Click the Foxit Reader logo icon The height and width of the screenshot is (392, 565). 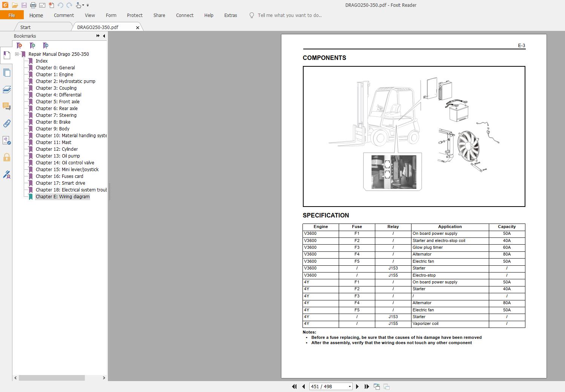pos(5,5)
